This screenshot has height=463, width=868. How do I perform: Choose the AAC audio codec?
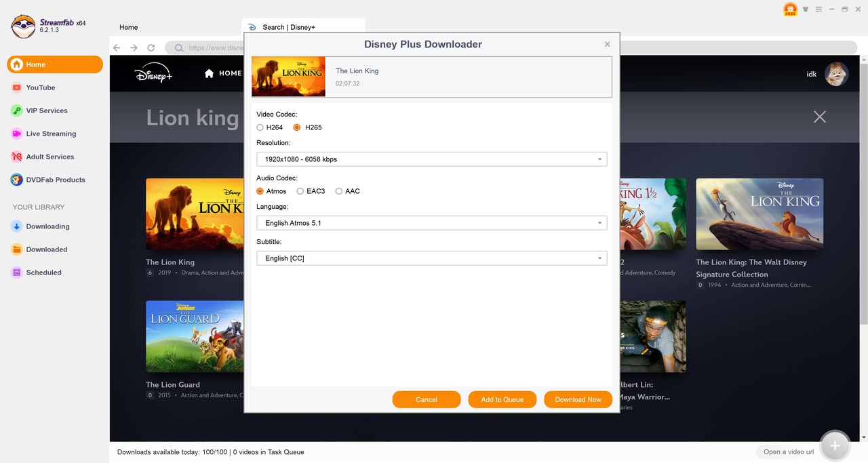(339, 191)
